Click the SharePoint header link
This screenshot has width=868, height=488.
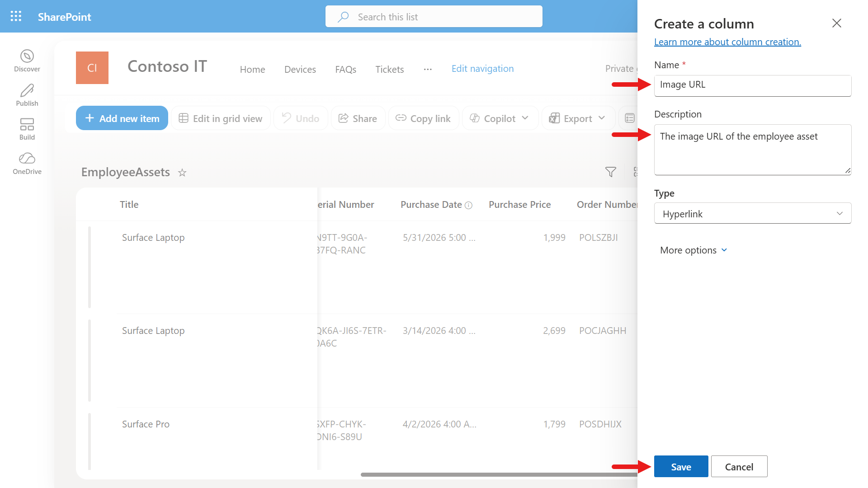point(64,17)
